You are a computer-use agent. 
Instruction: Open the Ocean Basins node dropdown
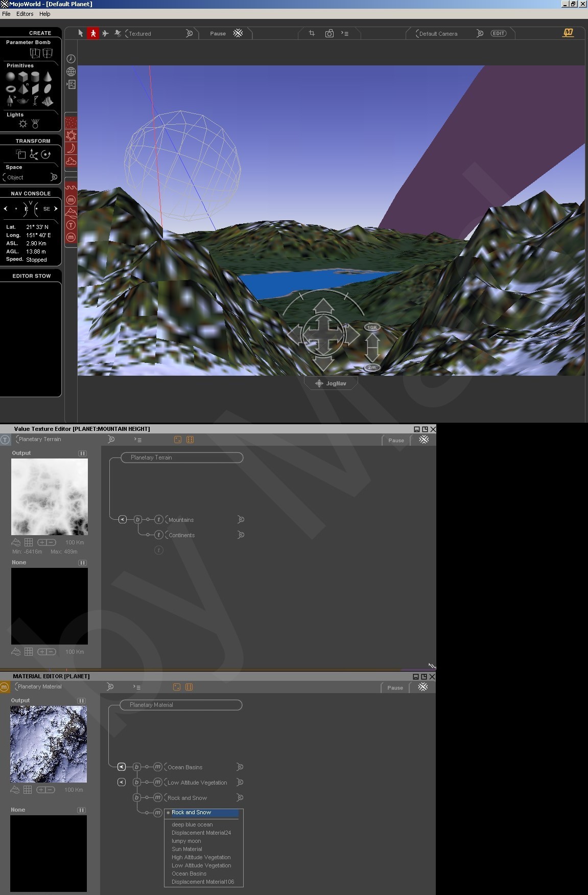point(204,767)
